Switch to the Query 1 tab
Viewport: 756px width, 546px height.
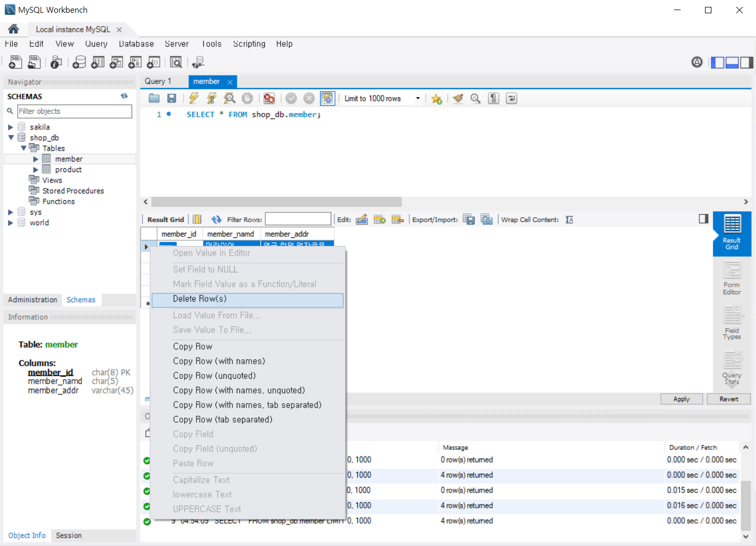point(158,81)
